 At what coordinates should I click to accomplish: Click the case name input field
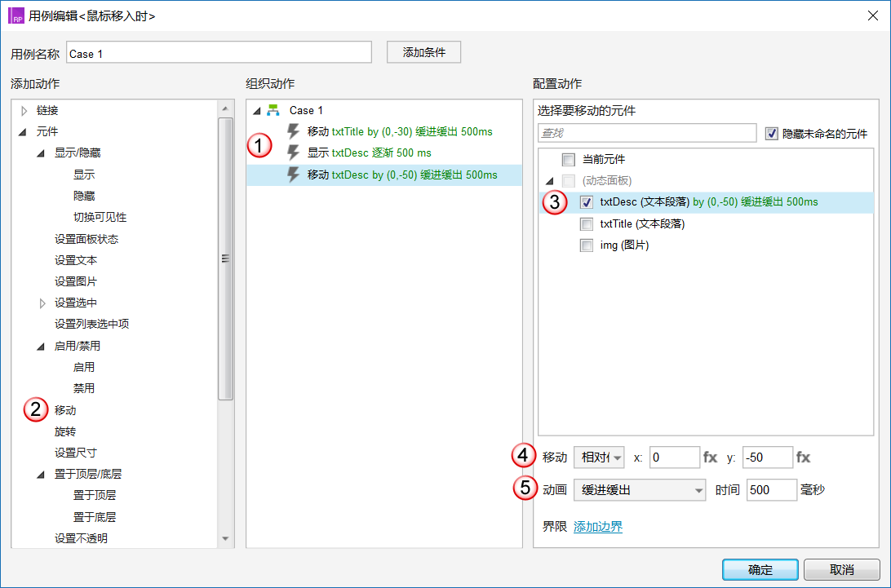(219, 52)
